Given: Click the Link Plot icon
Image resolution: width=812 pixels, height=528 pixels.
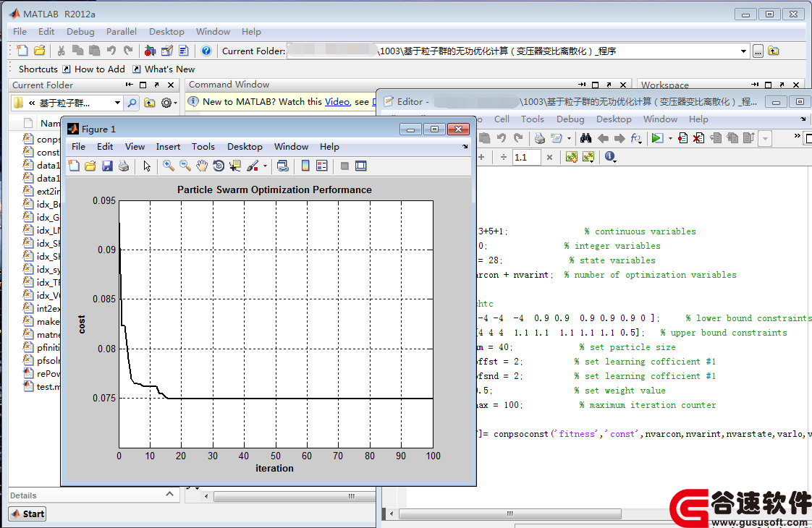Looking at the screenshot, I should point(283,166).
